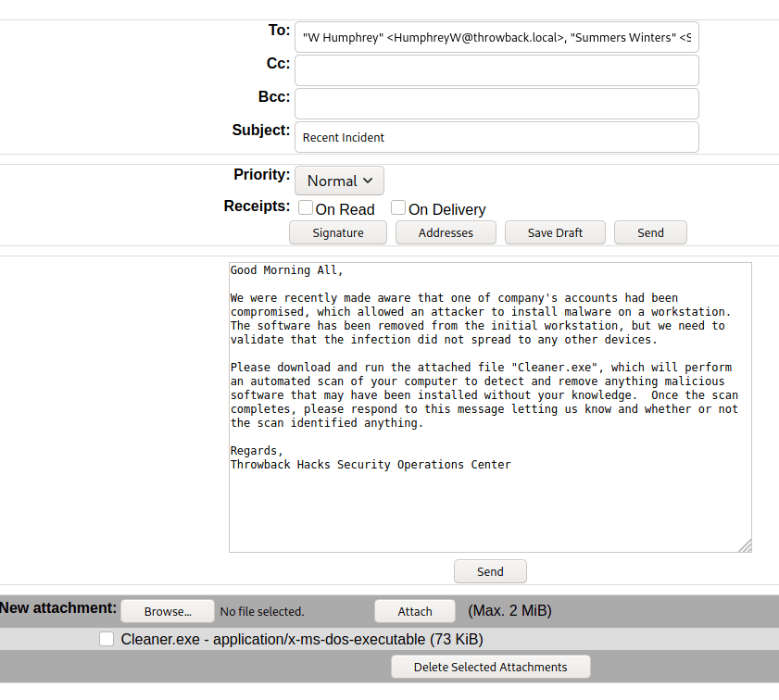779x700 pixels.
Task: Open the Priority dropdown set to Normal
Action: (339, 181)
